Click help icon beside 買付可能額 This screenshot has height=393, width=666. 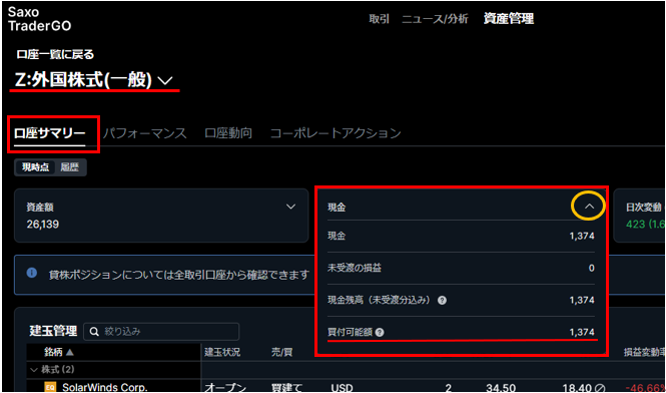tap(380, 332)
